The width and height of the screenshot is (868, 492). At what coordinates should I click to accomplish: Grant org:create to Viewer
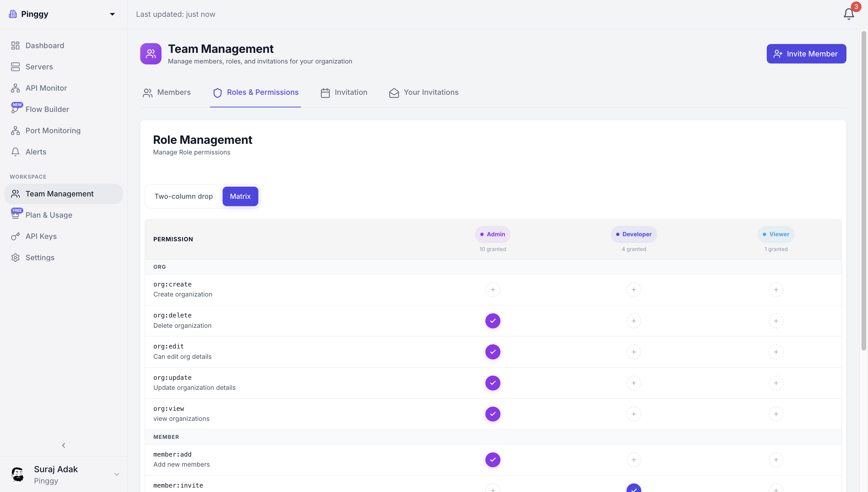(x=776, y=290)
